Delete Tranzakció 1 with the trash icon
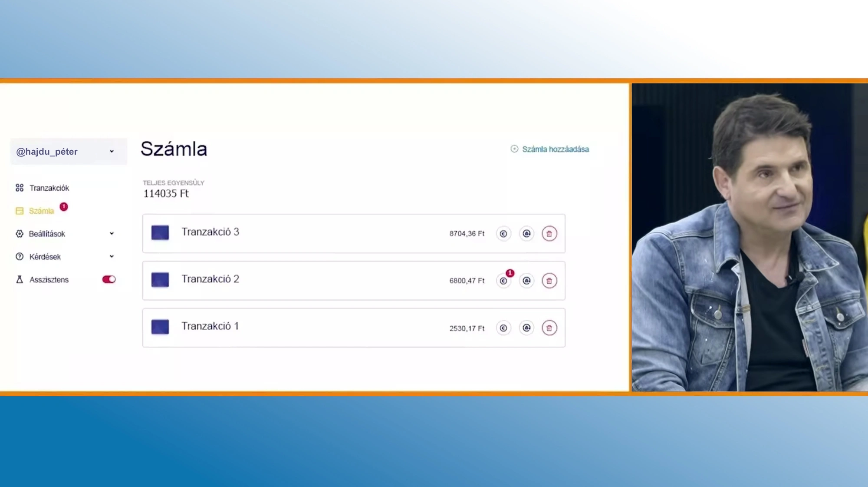Viewport: 868px width, 487px height. point(549,328)
